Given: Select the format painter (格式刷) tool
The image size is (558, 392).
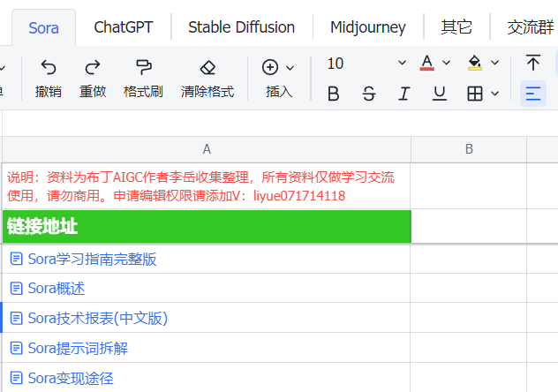Looking at the screenshot, I should (143, 67).
